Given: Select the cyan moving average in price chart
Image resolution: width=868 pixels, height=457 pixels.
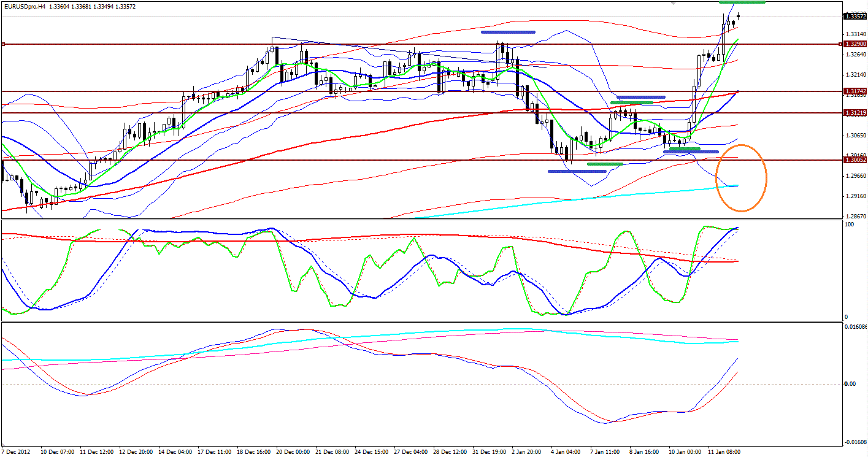Looking at the screenshot, I should [552, 200].
